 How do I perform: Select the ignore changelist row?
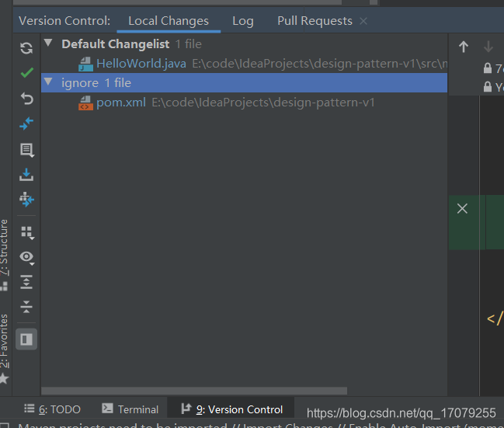[245, 83]
